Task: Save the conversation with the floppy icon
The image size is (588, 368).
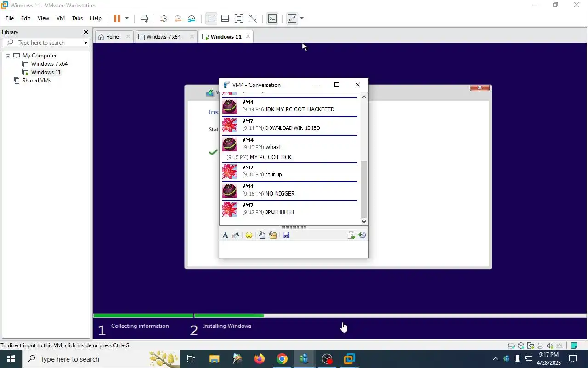Action: pos(286,235)
